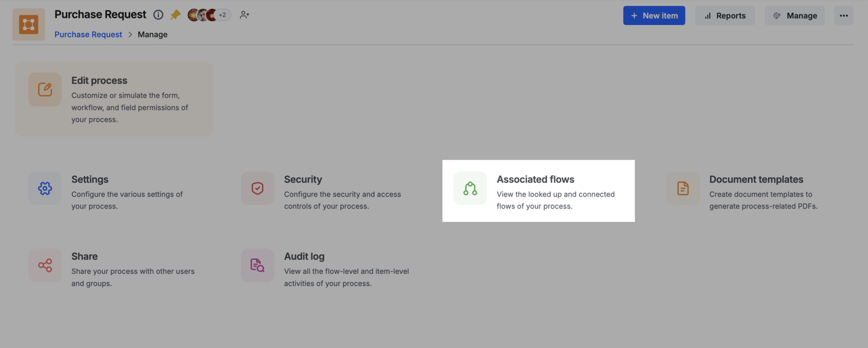The width and height of the screenshot is (868, 348).
Task: Click the Purchase Request process logo icon
Action: tap(29, 24)
